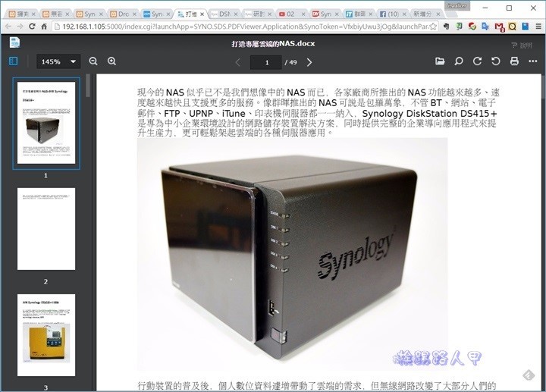
Task: Select page 1 thumbnail
Action: click(x=46, y=123)
